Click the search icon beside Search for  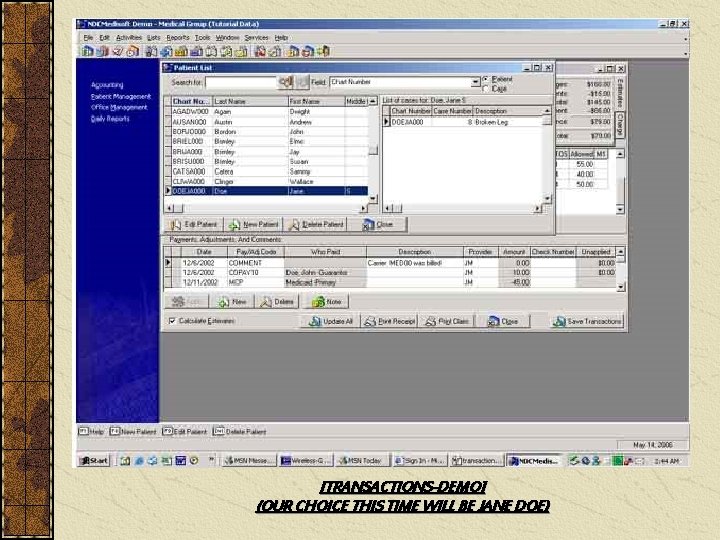pyautogui.click(x=286, y=82)
